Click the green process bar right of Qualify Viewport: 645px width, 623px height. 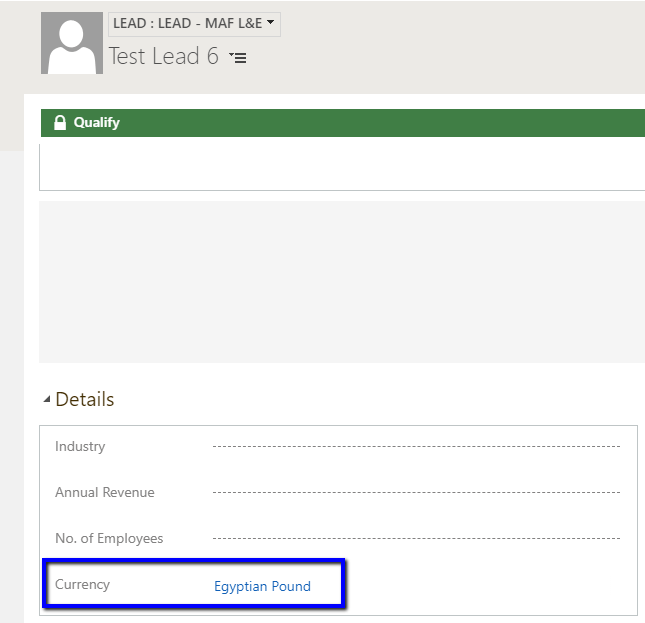coord(400,123)
